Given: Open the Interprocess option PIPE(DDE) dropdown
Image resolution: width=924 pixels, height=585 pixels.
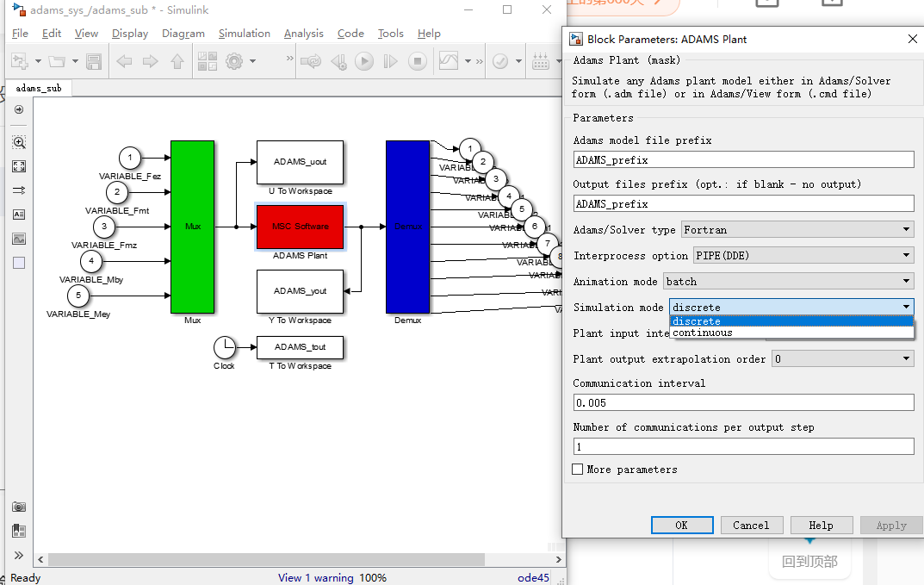Looking at the screenshot, I should [803, 255].
